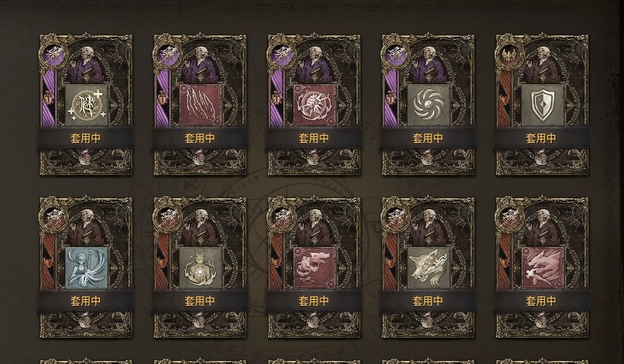This screenshot has height=364, width=624.
Task: Choose the shattered orb skill icon
Action: click(x=315, y=105)
